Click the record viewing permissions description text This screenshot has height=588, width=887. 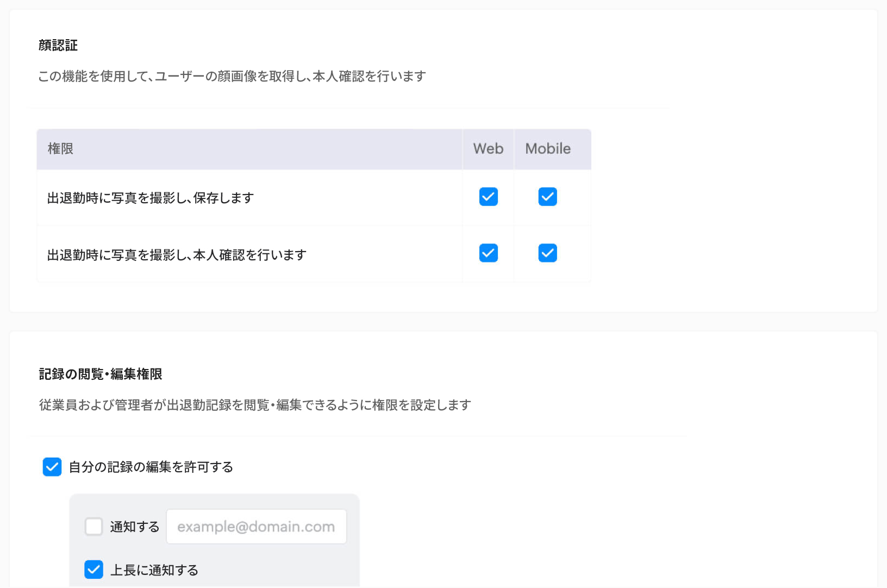[x=254, y=404]
